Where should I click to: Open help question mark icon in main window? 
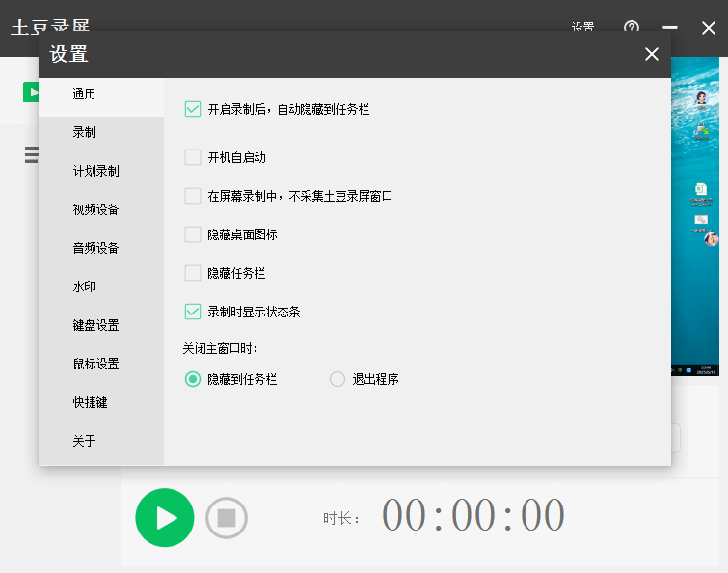(632, 26)
